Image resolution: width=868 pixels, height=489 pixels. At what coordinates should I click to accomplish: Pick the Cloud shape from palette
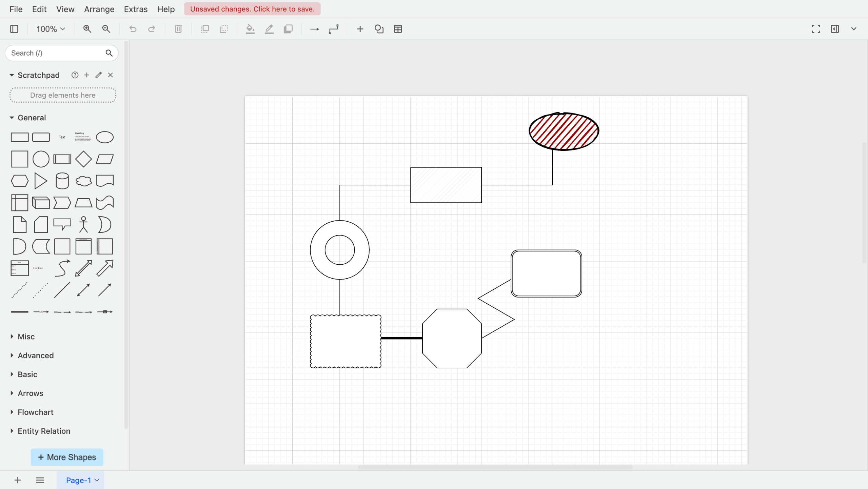pos(83,181)
